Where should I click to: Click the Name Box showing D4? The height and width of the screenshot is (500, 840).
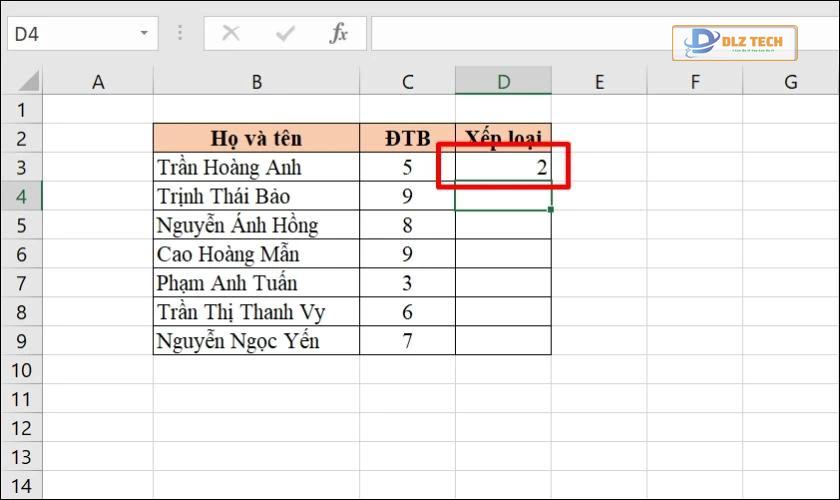point(82,34)
